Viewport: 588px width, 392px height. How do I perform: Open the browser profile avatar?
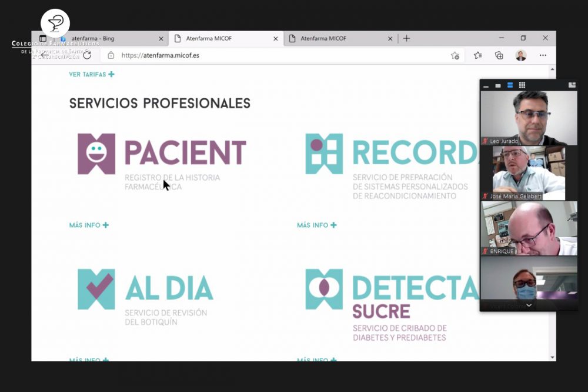tap(521, 55)
